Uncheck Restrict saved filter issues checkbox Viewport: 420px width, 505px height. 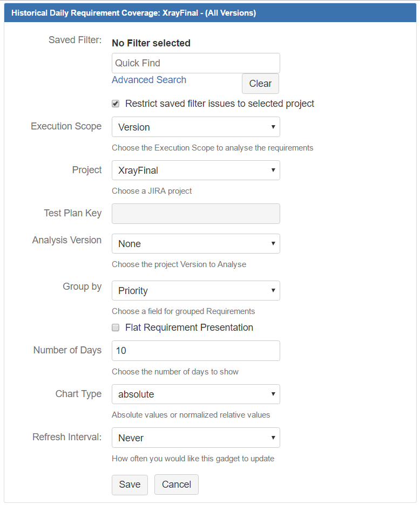(116, 104)
